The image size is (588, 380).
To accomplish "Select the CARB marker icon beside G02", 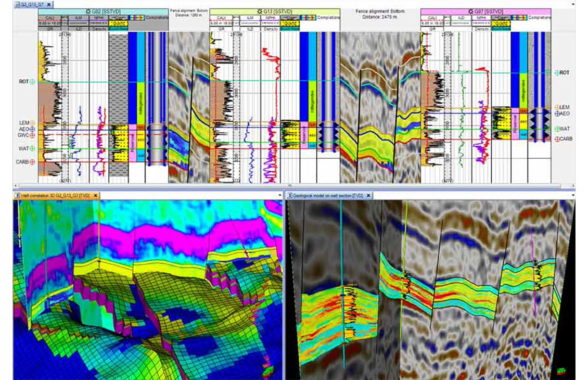I will pyautogui.click(x=33, y=162).
